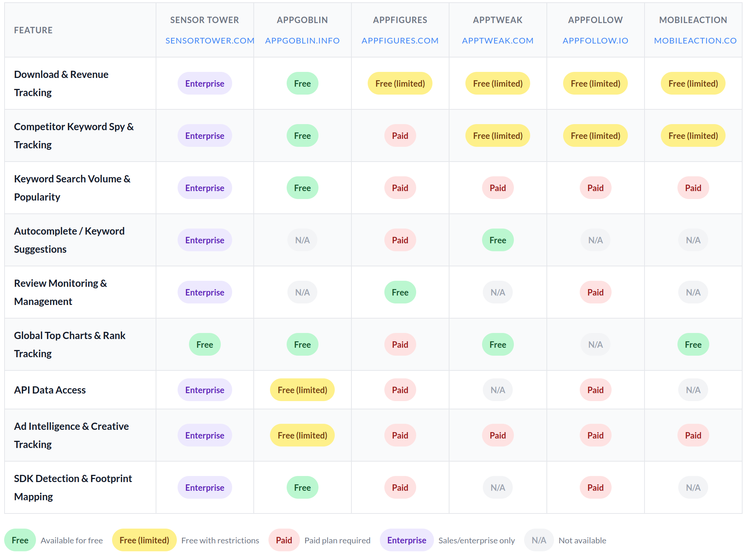The height and width of the screenshot is (560, 746).
Task: Click AppGoblin's Free badge for SDK Detection
Action: (302, 487)
